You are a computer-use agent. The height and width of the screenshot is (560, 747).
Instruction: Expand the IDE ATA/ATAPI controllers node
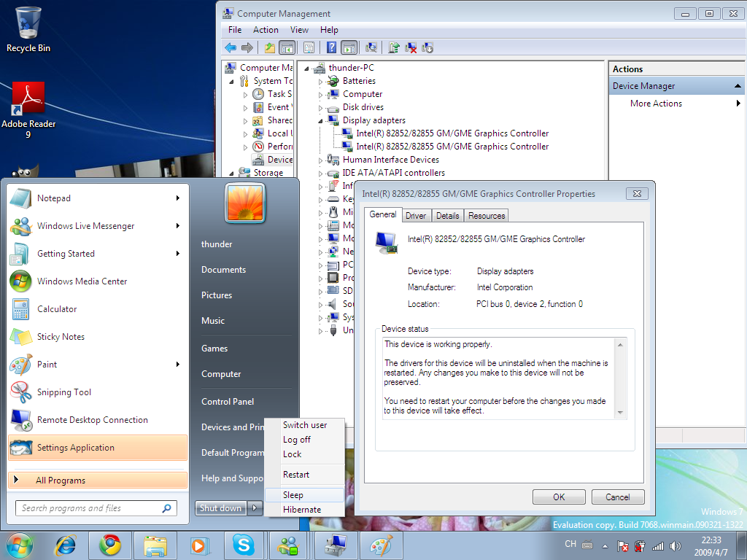(321, 174)
